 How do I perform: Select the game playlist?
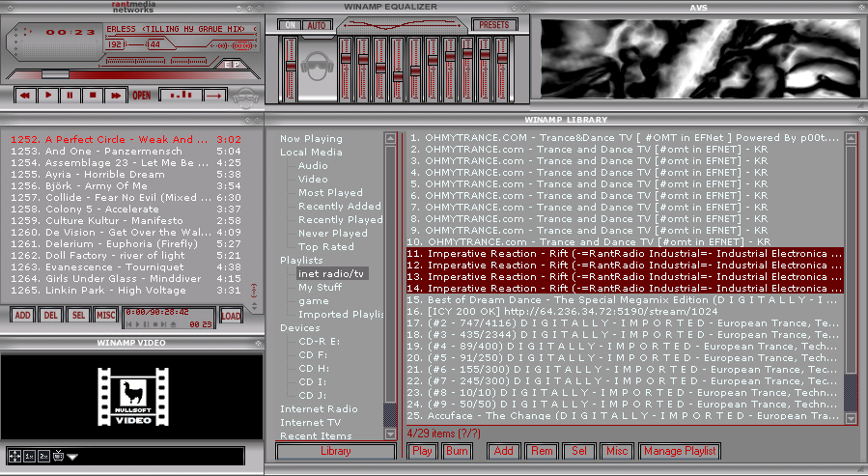pos(314,301)
